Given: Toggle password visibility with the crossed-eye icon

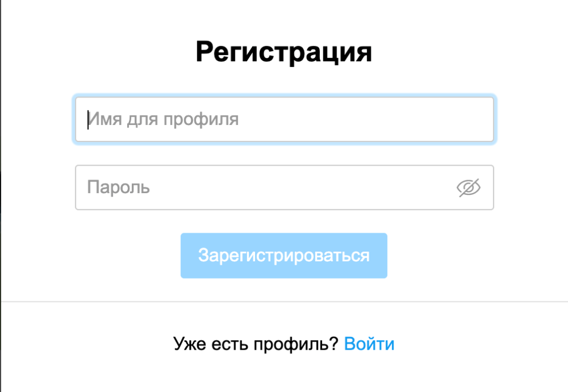Looking at the screenshot, I should pyautogui.click(x=468, y=187).
